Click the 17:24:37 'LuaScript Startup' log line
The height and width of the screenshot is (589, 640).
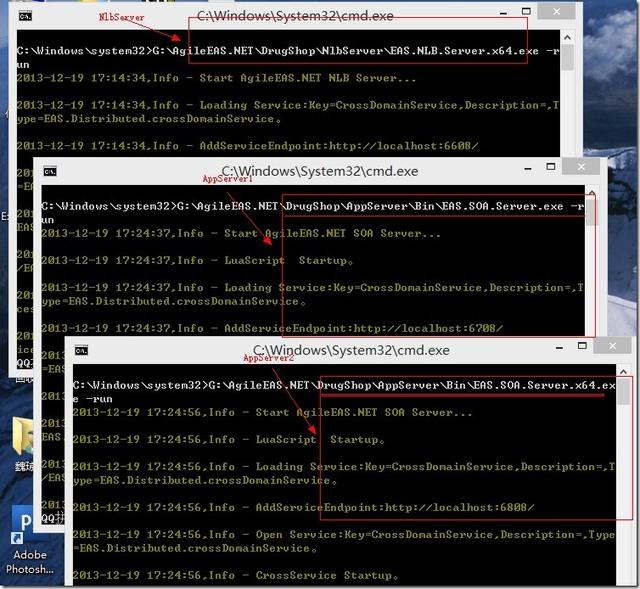point(197,260)
